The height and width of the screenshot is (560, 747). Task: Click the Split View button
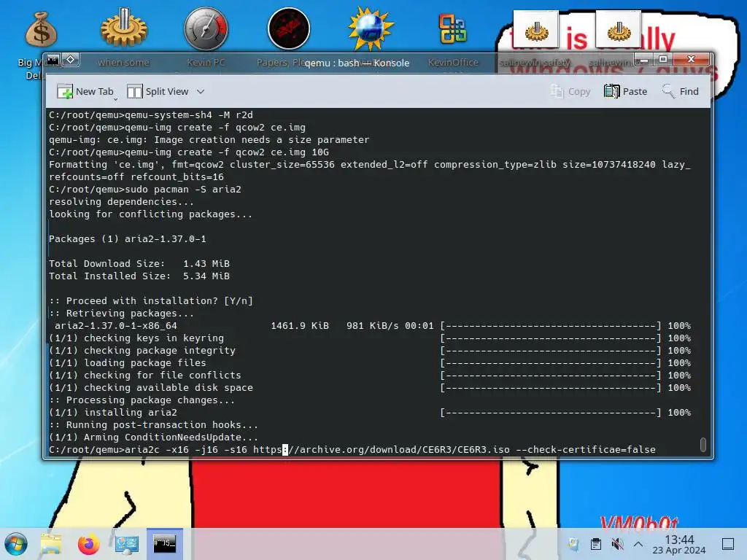[158, 91]
